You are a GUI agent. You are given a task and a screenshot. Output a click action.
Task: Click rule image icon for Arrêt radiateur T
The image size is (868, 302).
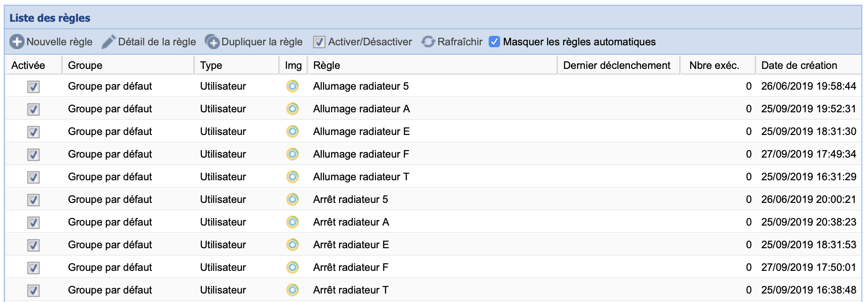292,290
